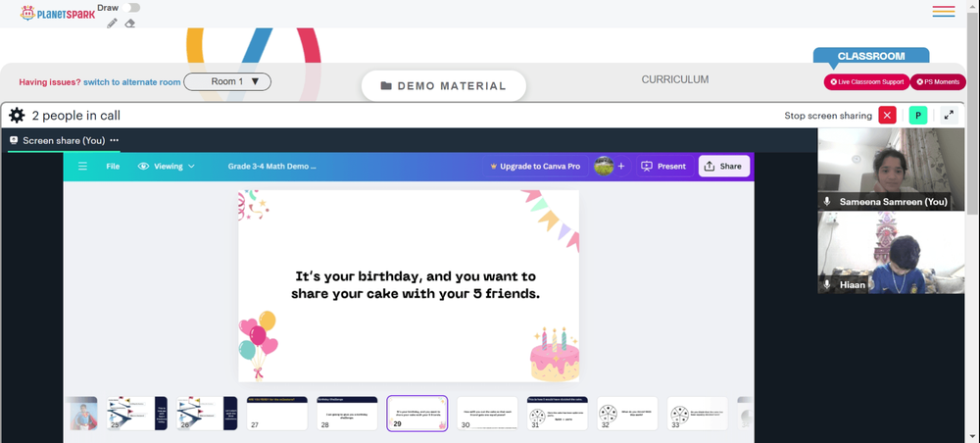Select slide 25 thumbnail
Image resolution: width=980 pixels, height=443 pixels.
click(x=137, y=413)
